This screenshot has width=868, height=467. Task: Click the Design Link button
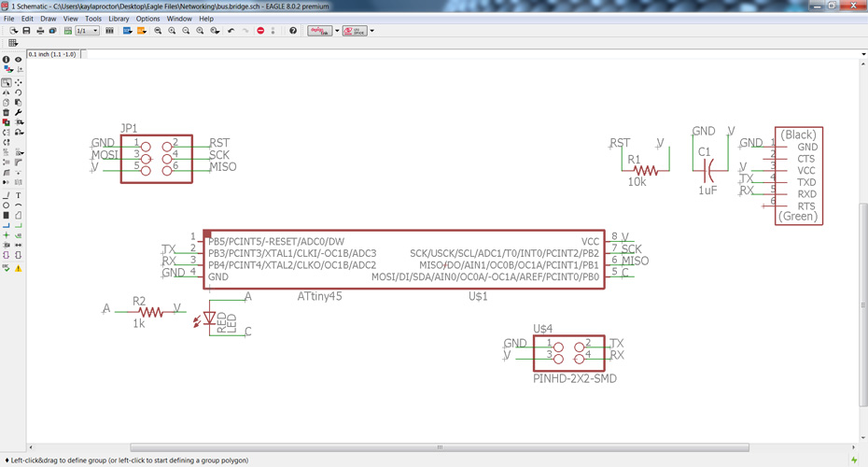click(x=319, y=31)
